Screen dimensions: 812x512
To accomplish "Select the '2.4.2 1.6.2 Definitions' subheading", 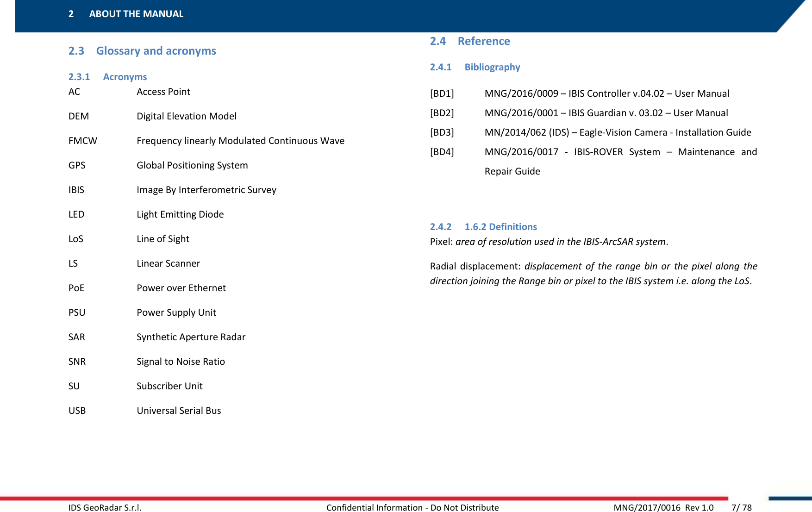I will coord(483,227).
